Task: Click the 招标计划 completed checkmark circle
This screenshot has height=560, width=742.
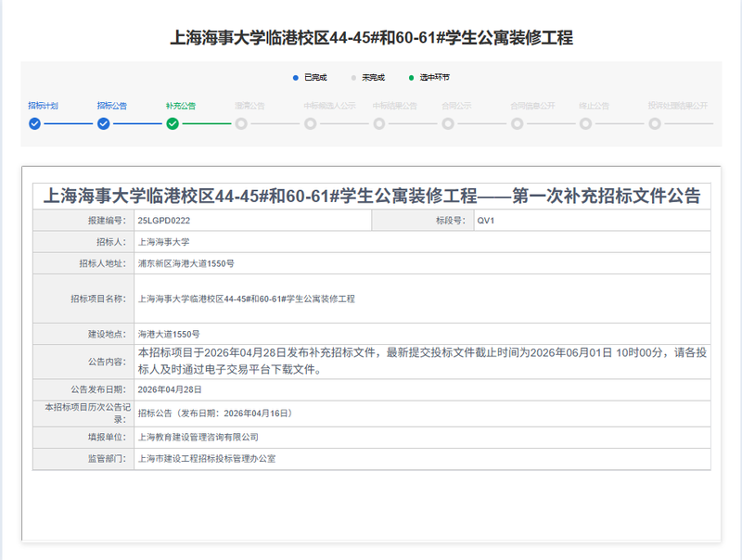Action: pyautogui.click(x=34, y=123)
